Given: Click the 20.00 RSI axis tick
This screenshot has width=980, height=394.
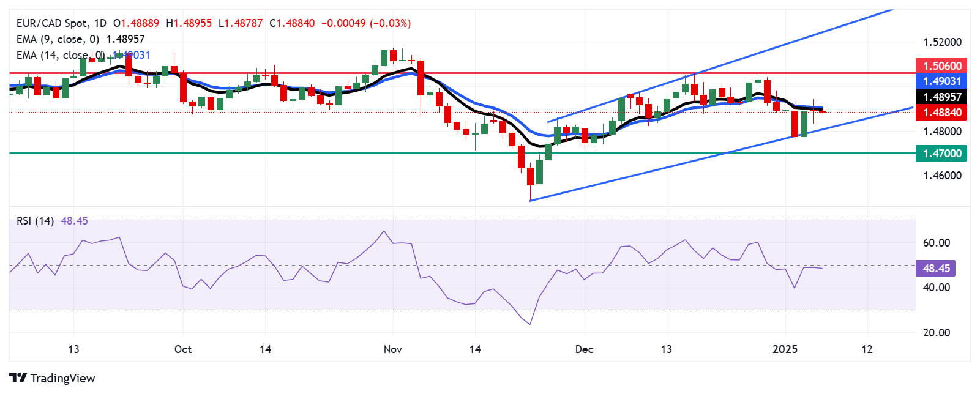Looking at the screenshot, I should click(937, 333).
